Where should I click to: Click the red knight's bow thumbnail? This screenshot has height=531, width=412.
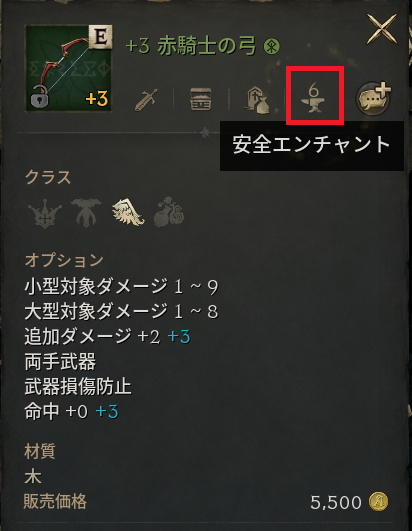69,68
